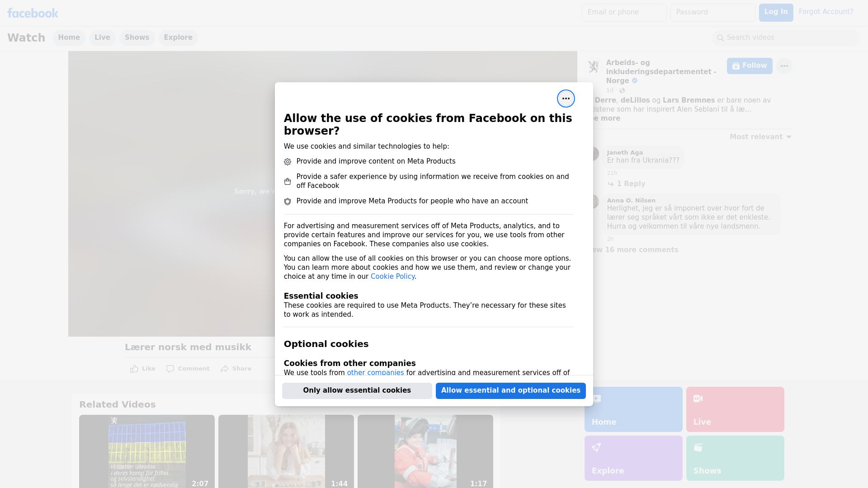Open cookie dialog more options button
Viewport: 868px width, 488px height.
pyautogui.click(x=566, y=99)
